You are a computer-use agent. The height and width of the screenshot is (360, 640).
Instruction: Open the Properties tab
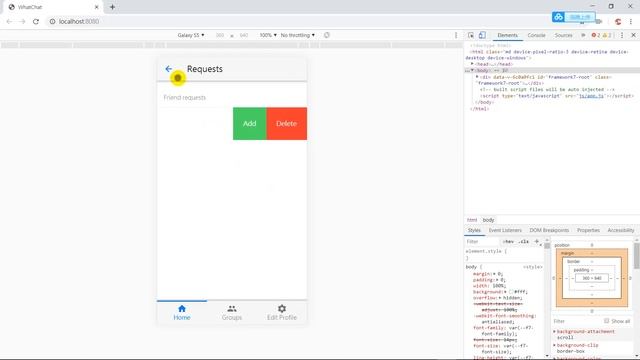click(x=588, y=230)
